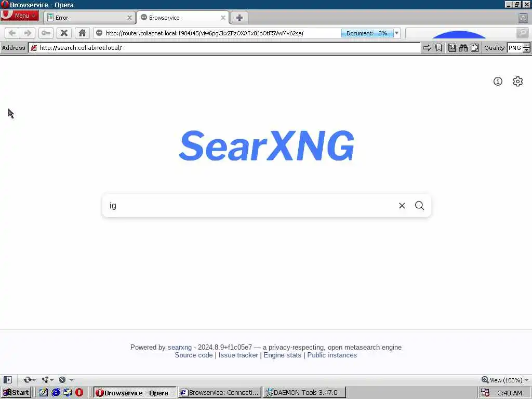Open the Public instances link

332,355
